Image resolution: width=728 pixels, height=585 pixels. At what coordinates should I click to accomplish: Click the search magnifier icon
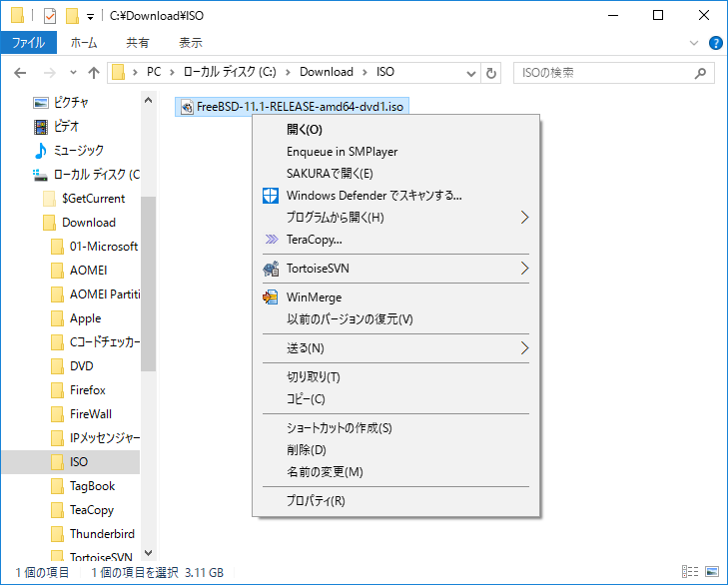pyautogui.click(x=700, y=73)
